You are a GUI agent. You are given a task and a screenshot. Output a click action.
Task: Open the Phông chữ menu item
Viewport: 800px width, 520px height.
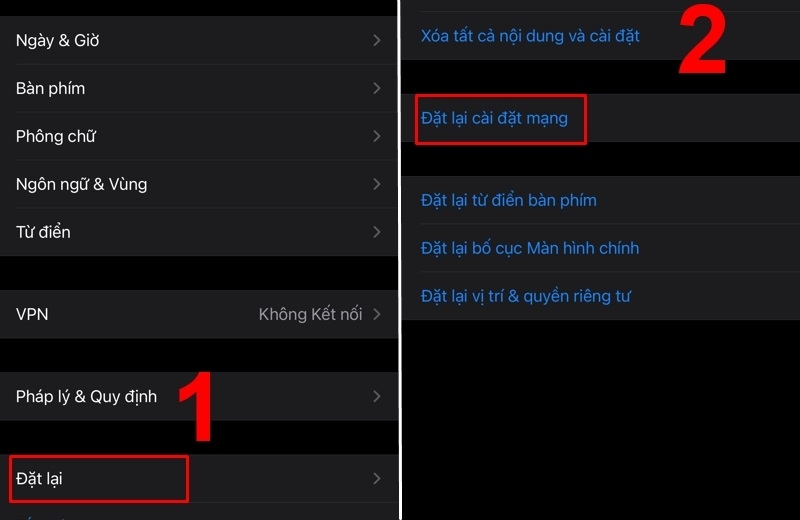pyautogui.click(x=199, y=136)
